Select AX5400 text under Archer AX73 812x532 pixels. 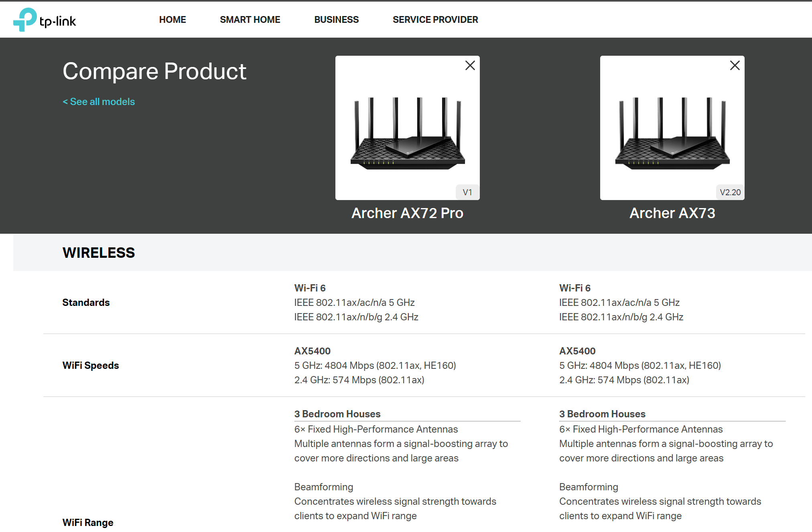577,351
